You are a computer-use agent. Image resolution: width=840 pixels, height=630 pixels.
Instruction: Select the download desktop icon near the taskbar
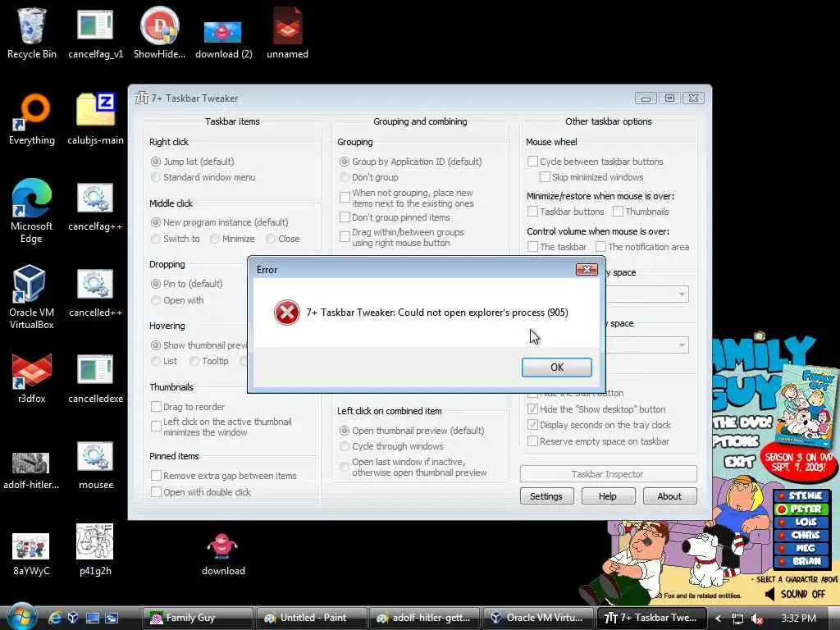click(223, 554)
